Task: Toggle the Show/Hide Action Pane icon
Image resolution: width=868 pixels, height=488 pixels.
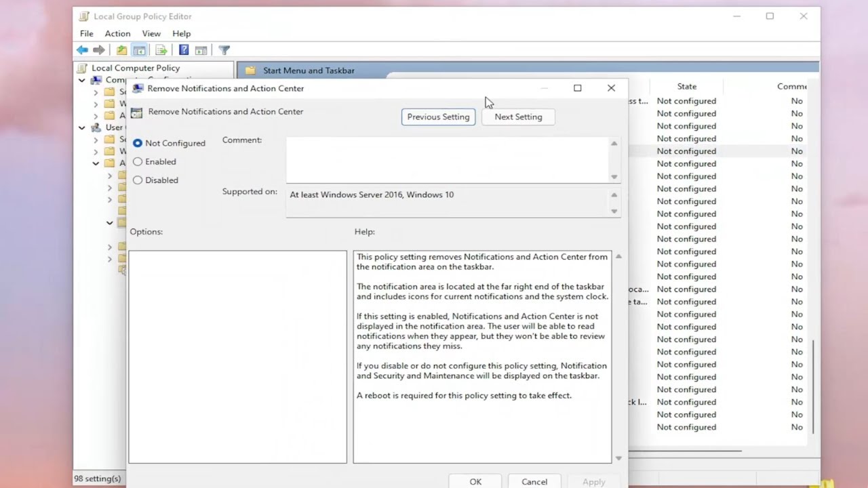Action: 201,50
